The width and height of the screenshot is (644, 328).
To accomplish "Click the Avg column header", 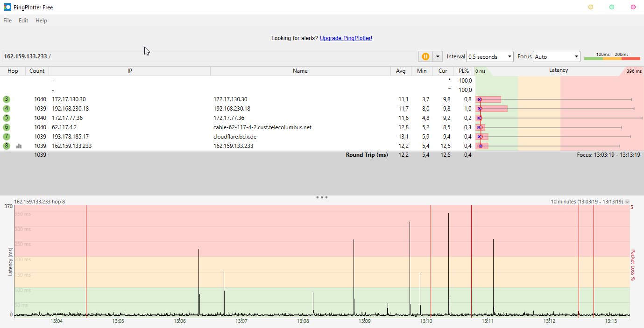I will 401,71.
